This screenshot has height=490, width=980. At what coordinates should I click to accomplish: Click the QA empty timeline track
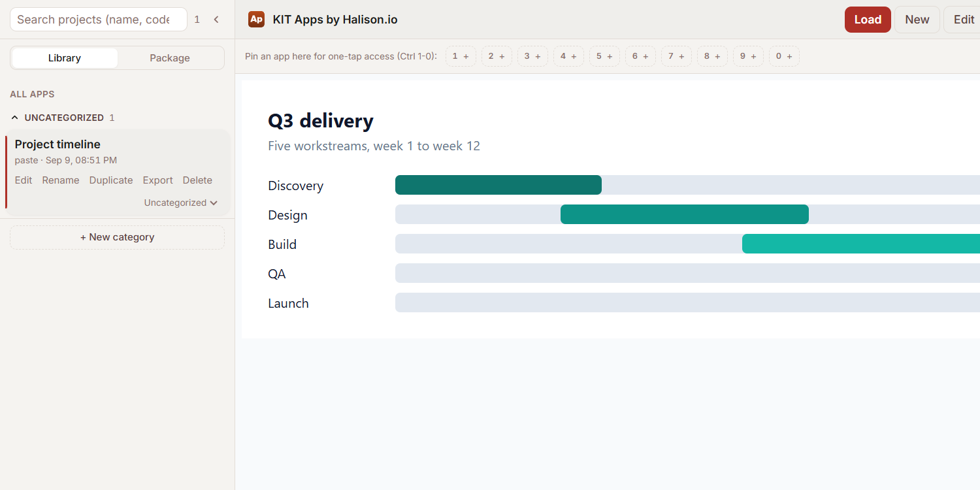[x=687, y=273]
